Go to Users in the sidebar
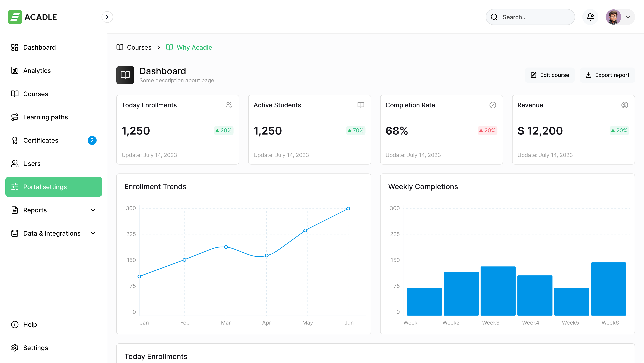 pyautogui.click(x=32, y=164)
